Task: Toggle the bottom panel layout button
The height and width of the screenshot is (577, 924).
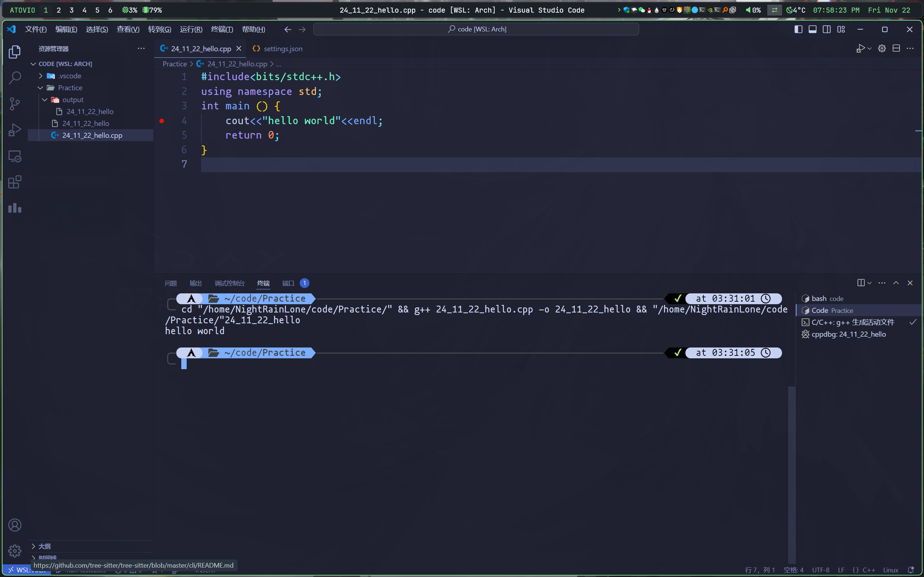Action: coord(812,29)
